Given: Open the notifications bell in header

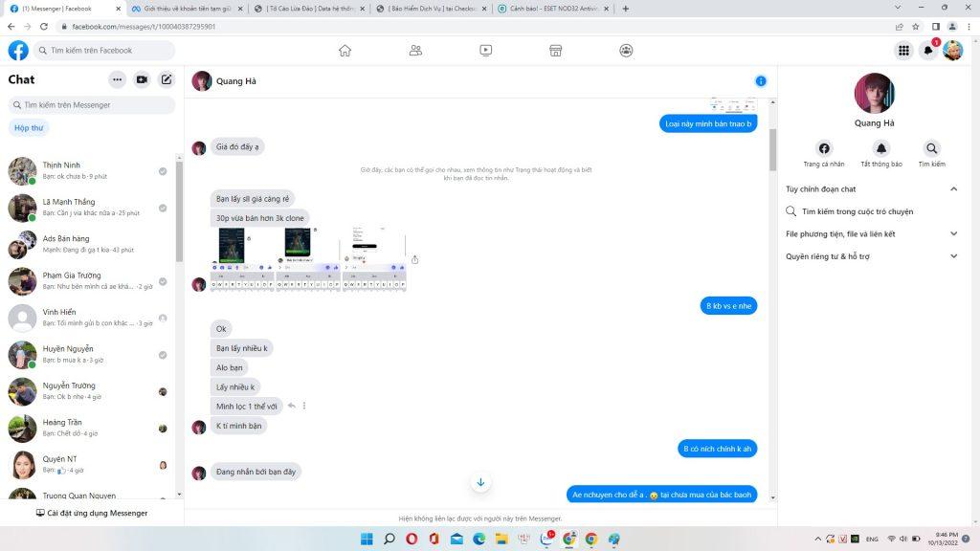Looking at the screenshot, I should pyautogui.click(x=927, y=51).
